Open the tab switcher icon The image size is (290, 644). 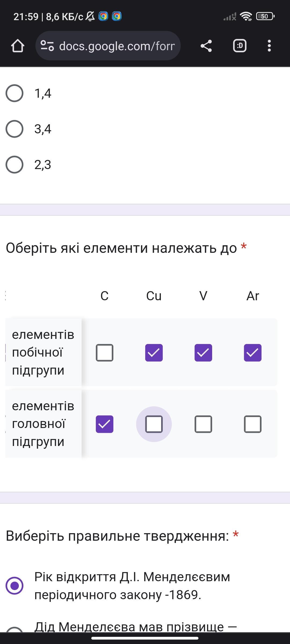coord(240,46)
